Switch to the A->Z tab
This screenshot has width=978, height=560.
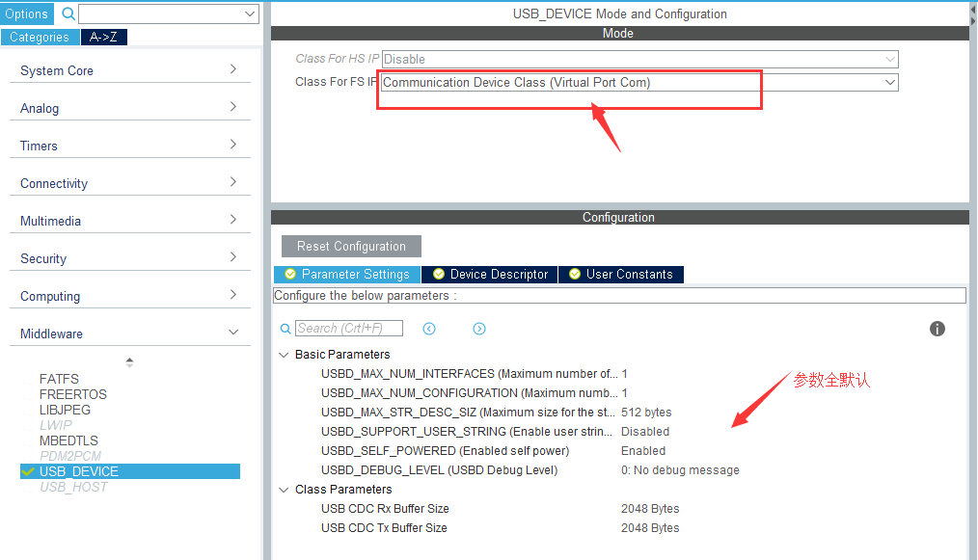click(103, 37)
